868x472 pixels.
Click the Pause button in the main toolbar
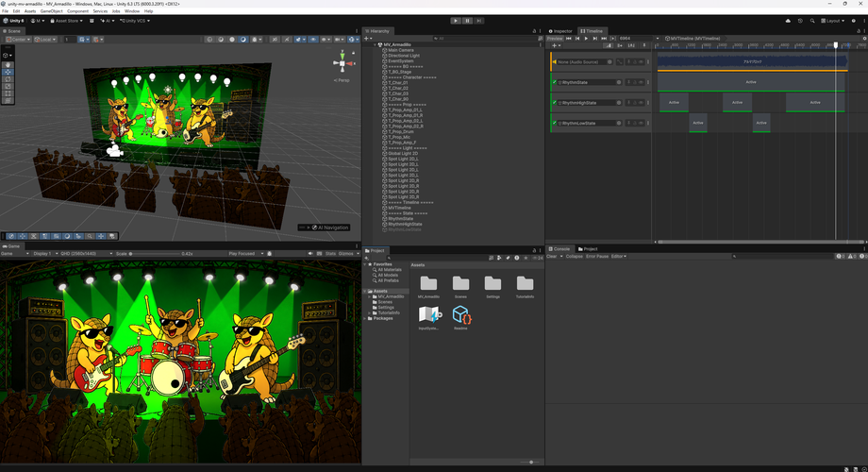coord(467,21)
